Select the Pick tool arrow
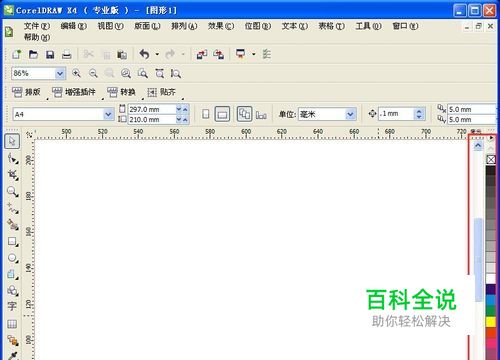Screen dimensions: 500x360 (x=12, y=141)
